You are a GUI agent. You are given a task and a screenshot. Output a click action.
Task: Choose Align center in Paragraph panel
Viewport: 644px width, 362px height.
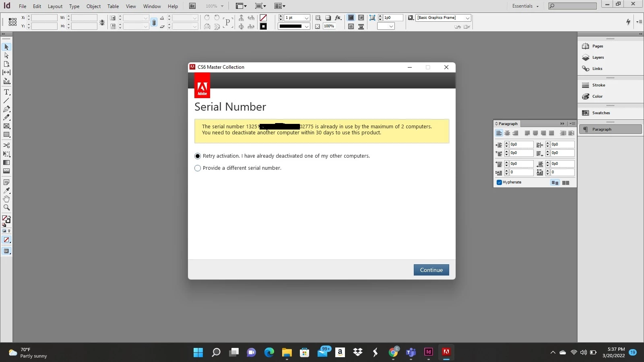click(507, 133)
